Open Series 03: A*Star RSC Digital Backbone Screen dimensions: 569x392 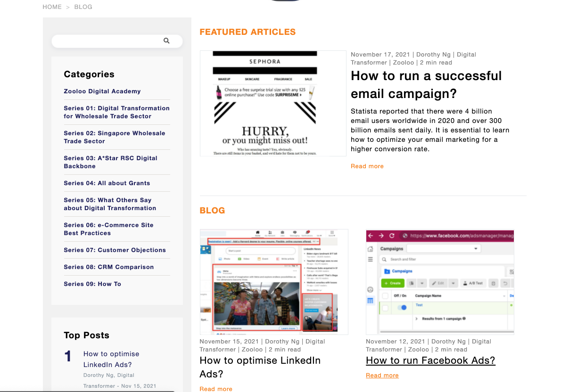(x=110, y=162)
